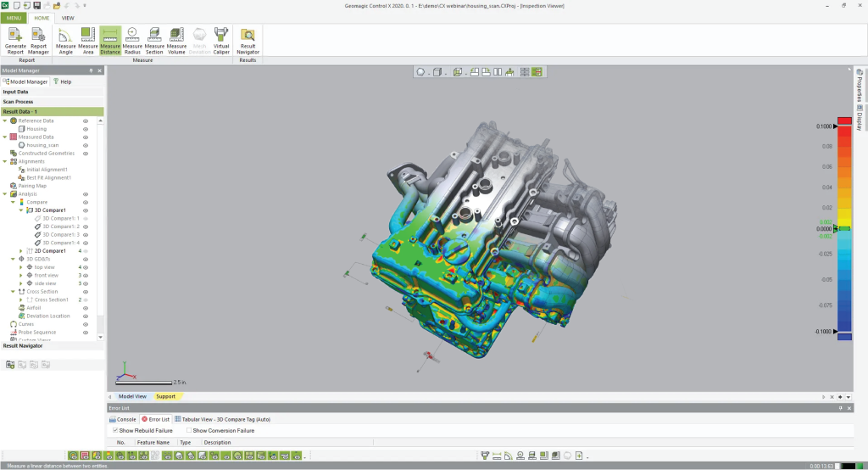Select the Measure Area tool
The width and height of the screenshot is (868, 470).
tap(87, 39)
